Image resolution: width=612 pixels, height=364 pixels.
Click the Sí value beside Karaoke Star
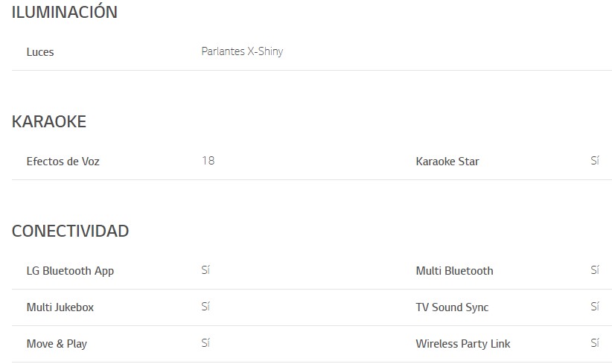(595, 161)
